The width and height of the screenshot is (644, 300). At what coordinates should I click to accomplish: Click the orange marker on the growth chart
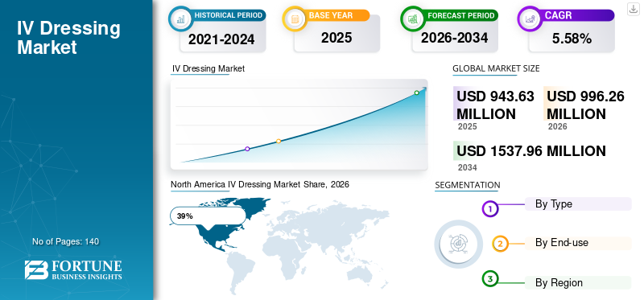(x=279, y=142)
